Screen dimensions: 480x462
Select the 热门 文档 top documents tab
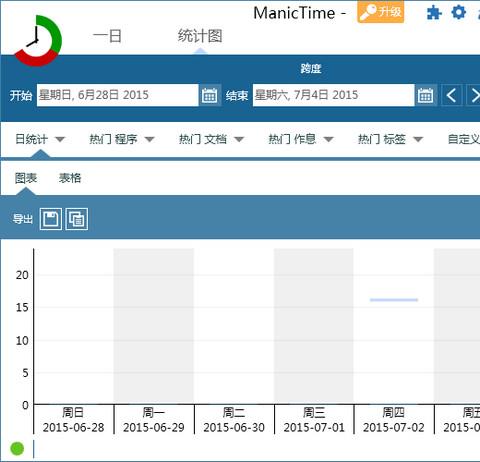pyautogui.click(x=203, y=139)
